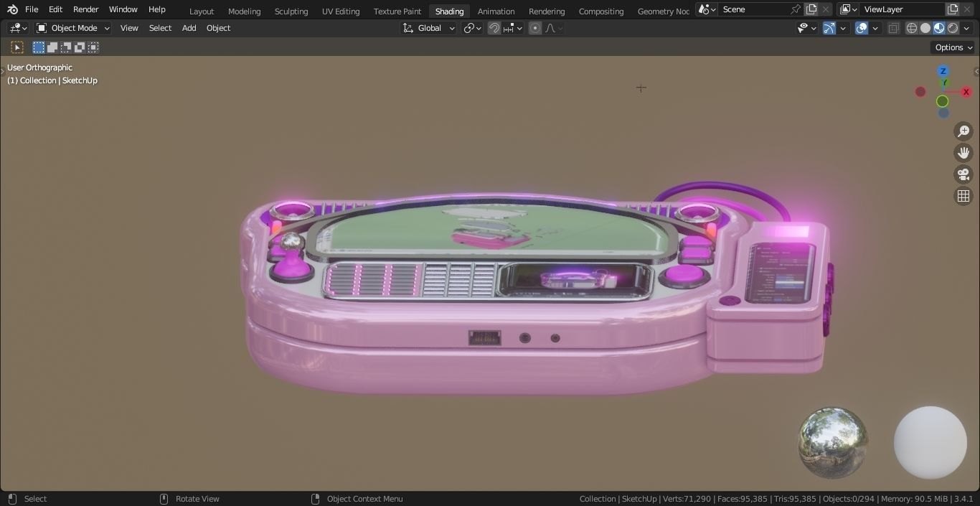The height and width of the screenshot is (506, 980).
Task: Activate the magnet Snap toggle
Action: coord(494,28)
